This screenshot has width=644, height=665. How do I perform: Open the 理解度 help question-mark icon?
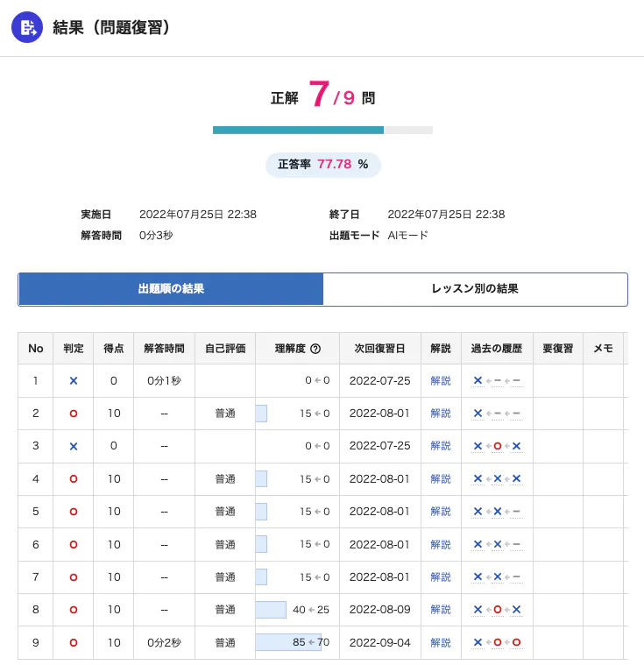pos(315,349)
